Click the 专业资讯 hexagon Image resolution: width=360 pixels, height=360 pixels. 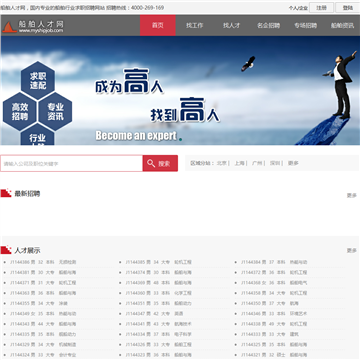(x=55, y=112)
